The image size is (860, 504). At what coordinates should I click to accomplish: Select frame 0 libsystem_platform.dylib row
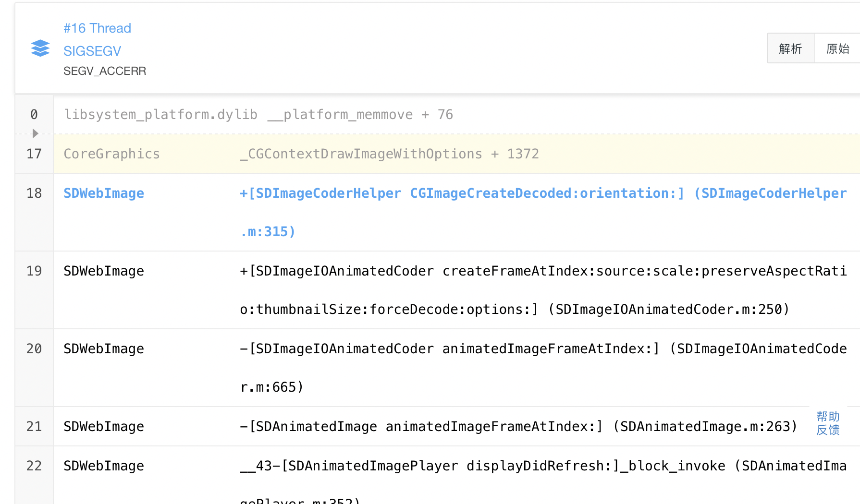tap(258, 114)
